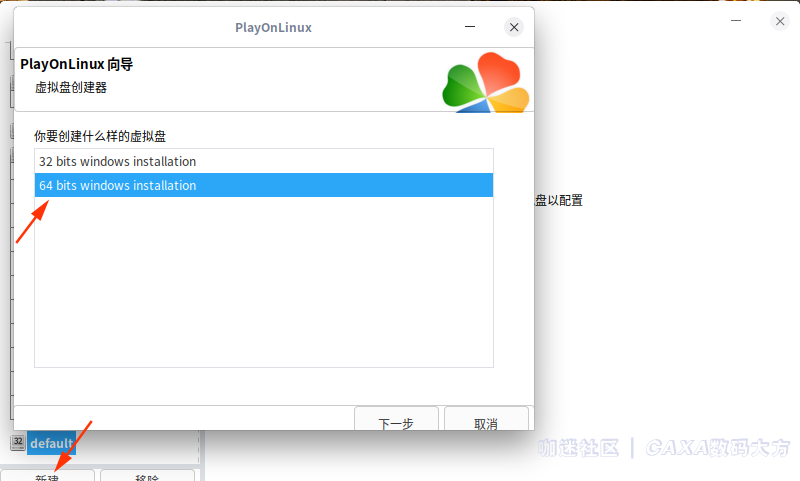Click 新建 (New) button in background window
Viewport: 800px width, 481px height.
tap(47, 476)
